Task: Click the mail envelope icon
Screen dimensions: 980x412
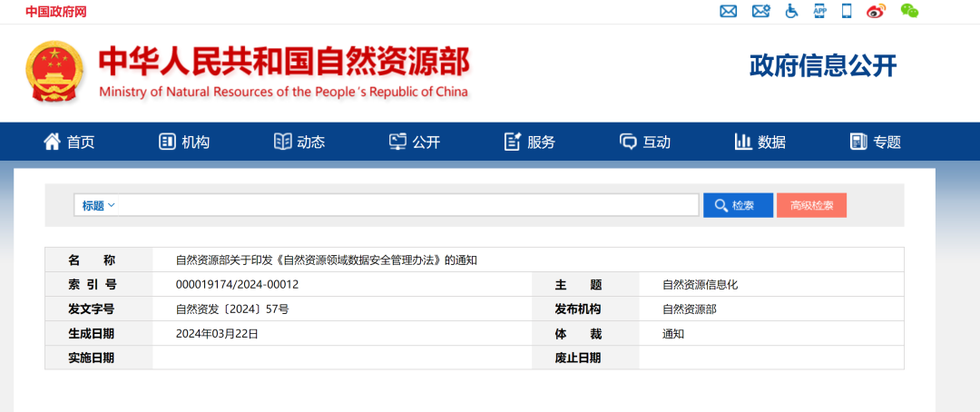Action: (728, 11)
